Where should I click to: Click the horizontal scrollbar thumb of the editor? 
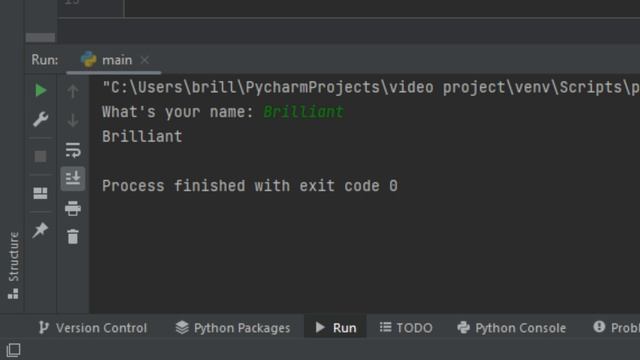point(40,38)
